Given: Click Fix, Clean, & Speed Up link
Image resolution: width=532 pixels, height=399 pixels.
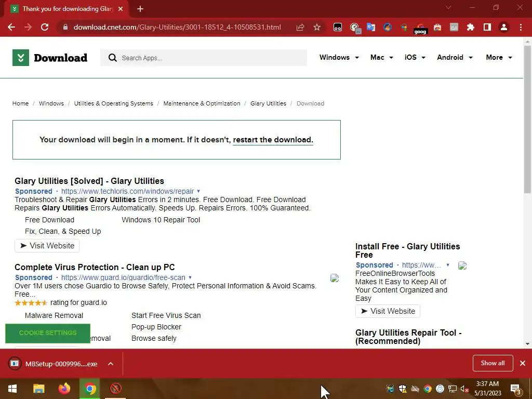Looking at the screenshot, I should click(x=63, y=231).
